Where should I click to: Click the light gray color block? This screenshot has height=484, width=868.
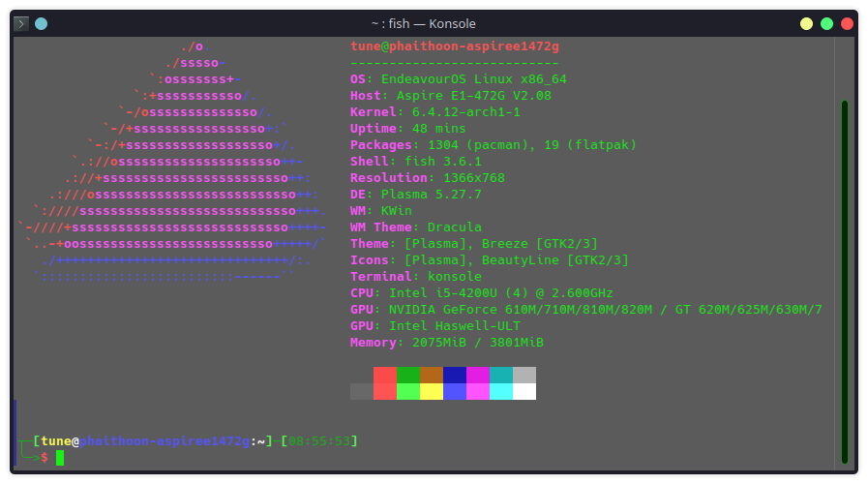(524, 375)
